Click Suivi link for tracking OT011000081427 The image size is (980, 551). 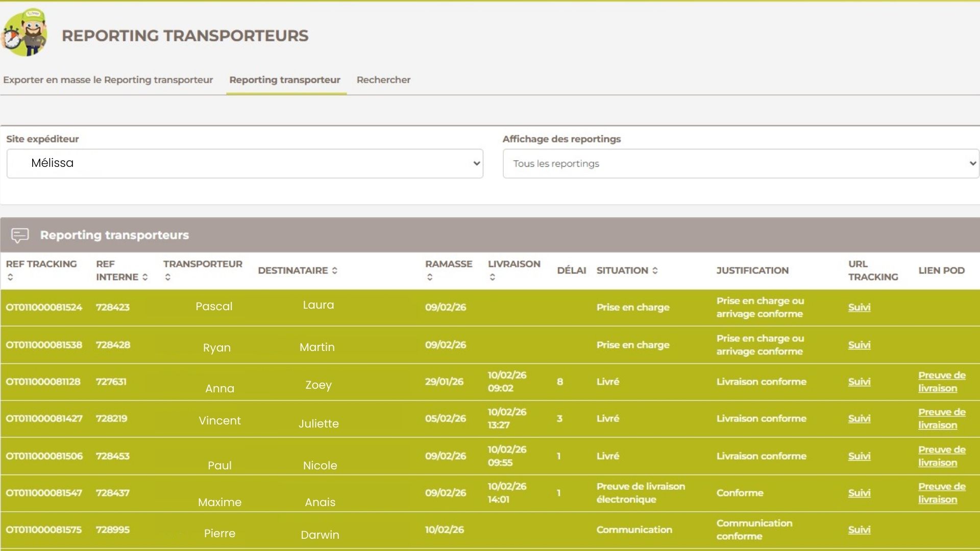pos(859,418)
